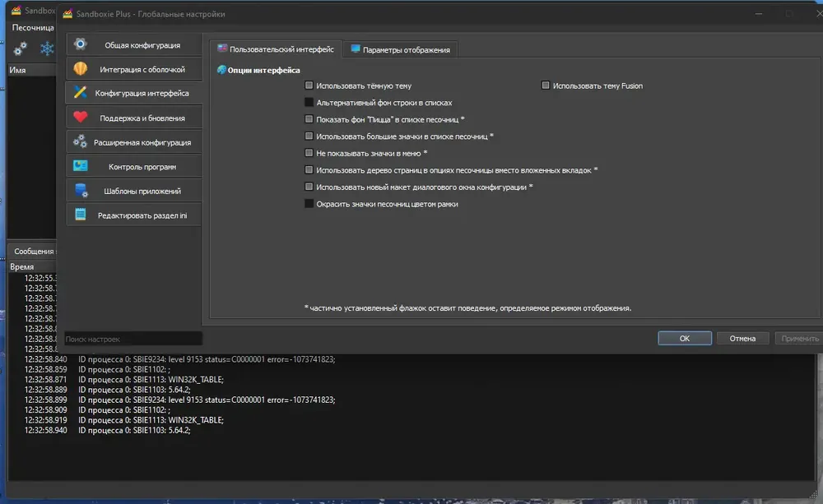823x504 pixels.
Task: Switch to Параметры отображения tab
Action: [x=401, y=50]
